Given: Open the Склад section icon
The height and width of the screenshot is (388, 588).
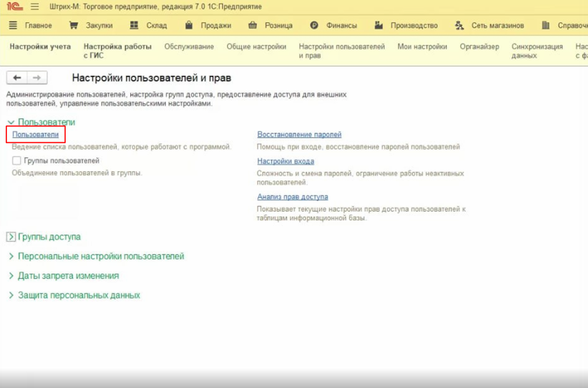Looking at the screenshot, I should tap(134, 26).
